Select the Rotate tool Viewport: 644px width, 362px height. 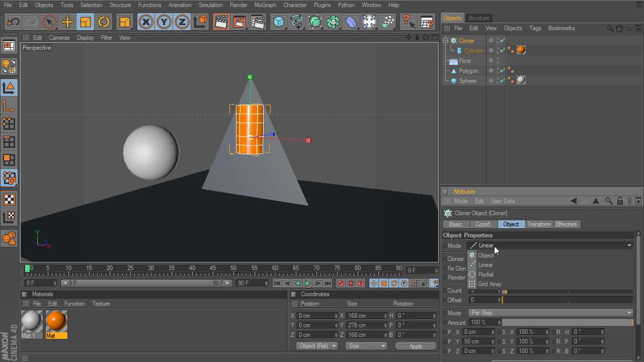click(104, 22)
